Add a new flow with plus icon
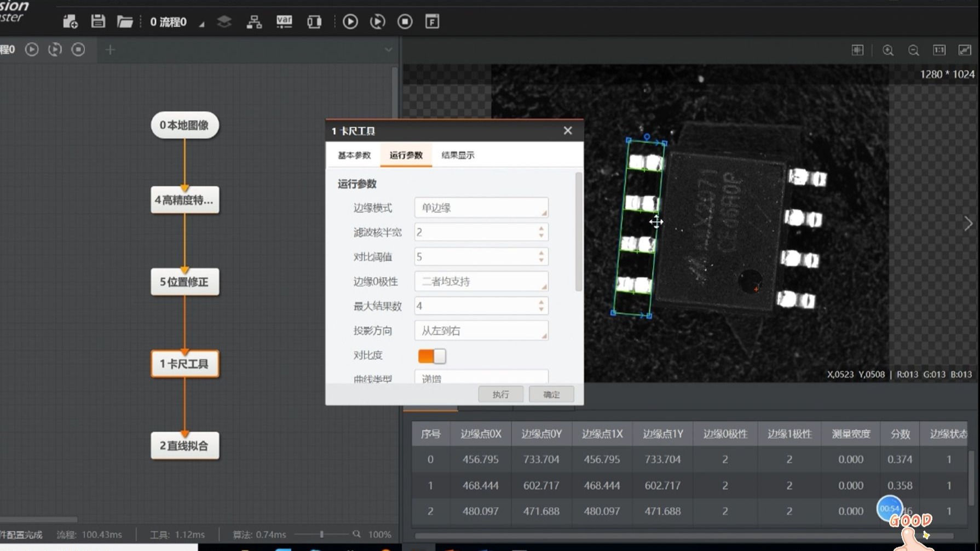The width and height of the screenshot is (980, 551). pos(110,50)
